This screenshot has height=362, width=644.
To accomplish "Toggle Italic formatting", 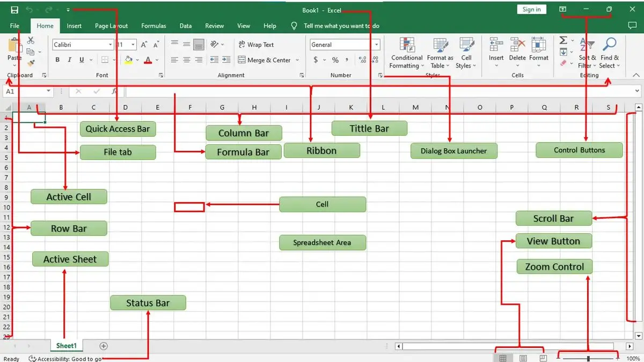I will tap(70, 60).
